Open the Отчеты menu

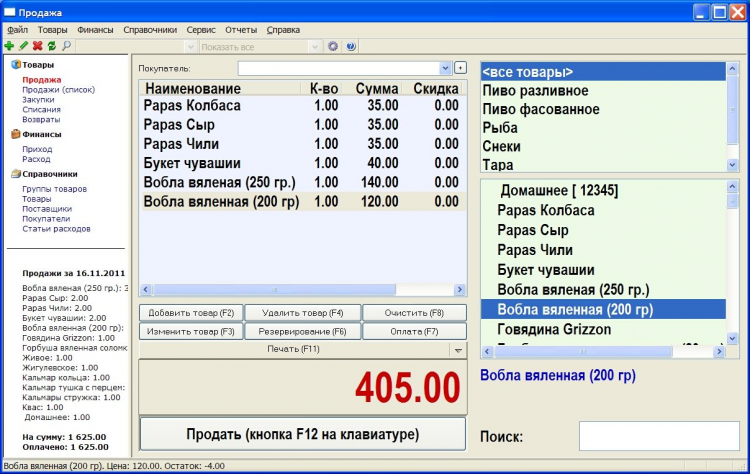(241, 30)
